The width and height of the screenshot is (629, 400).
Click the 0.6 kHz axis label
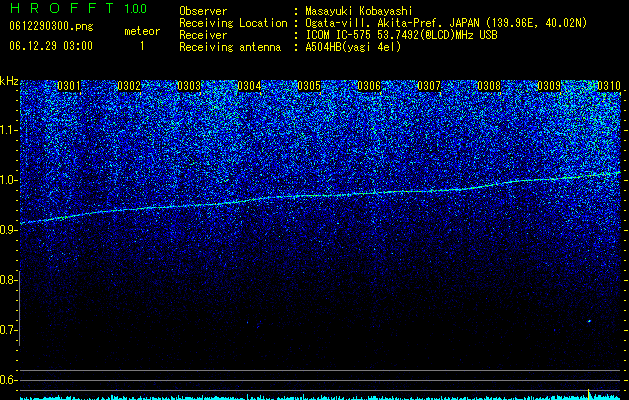click(x=8, y=380)
